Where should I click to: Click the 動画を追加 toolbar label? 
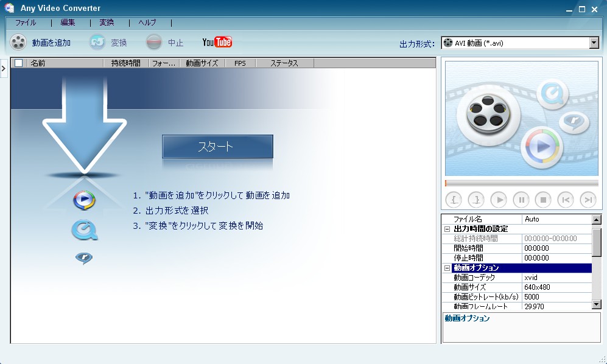(x=51, y=43)
